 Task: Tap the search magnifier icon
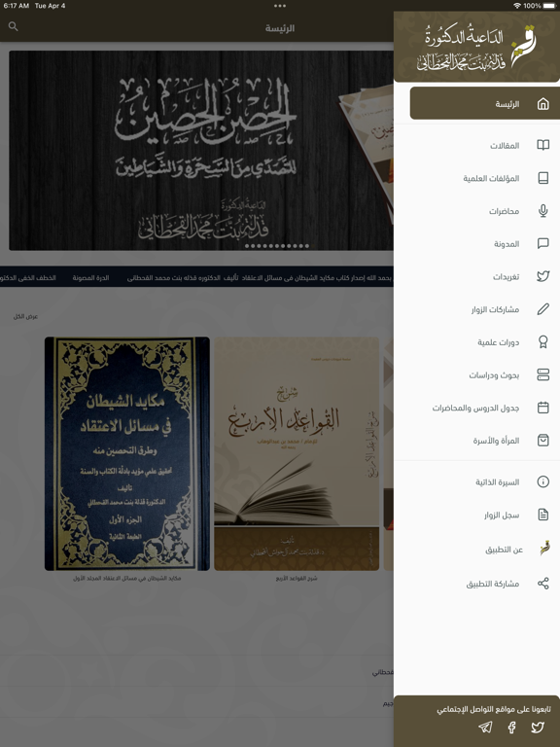[x=14, y=26]
